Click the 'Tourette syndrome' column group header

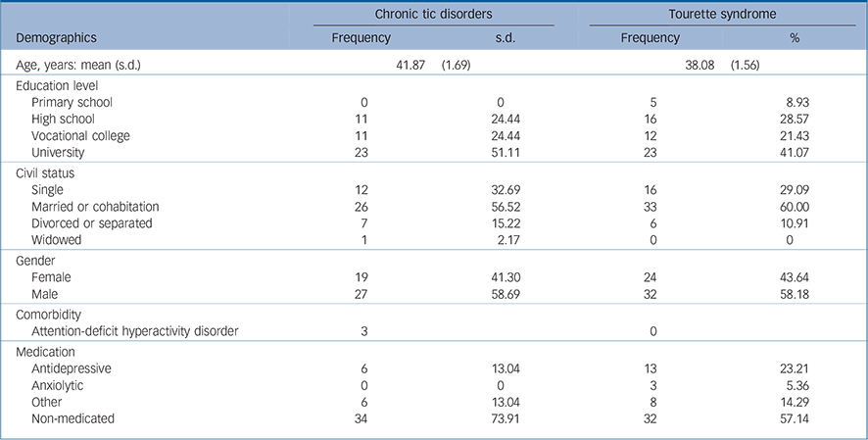tap(722, 15)
